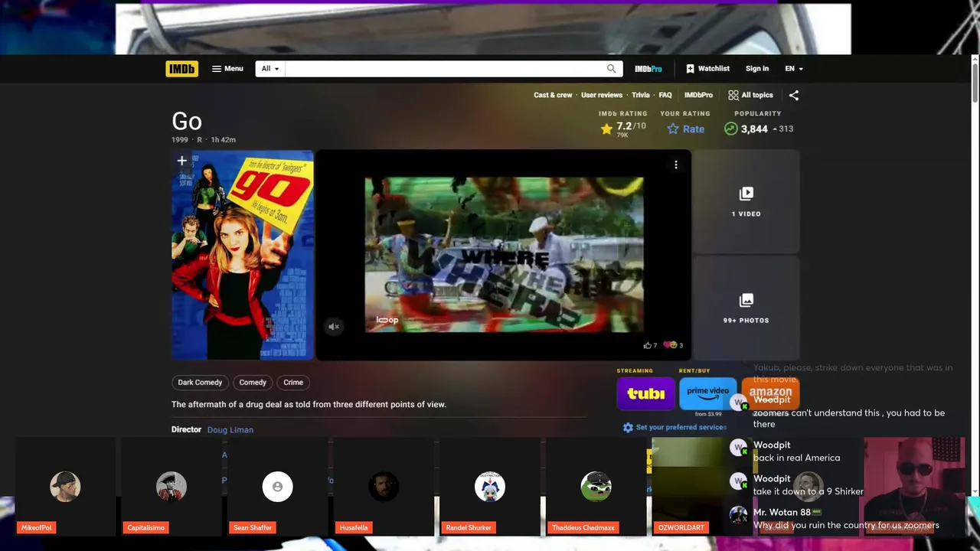Add Go to watchlist via poster plus
Image resolution: width=980 pixels, height=551 pixels.
[181, 161]
